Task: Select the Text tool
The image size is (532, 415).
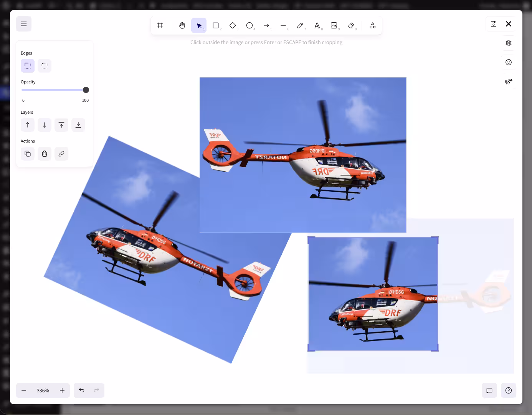Action: pyautogui.click(x=317, y=25)
